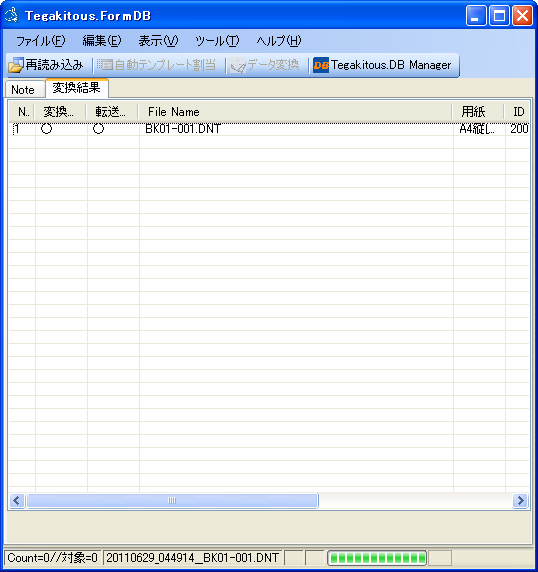
Task: Expand the ヘルプ(H) menu
Action: point(279,40)
